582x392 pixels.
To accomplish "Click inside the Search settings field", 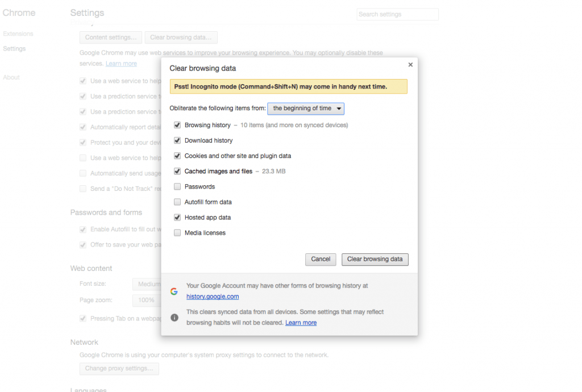I will 397,14.
